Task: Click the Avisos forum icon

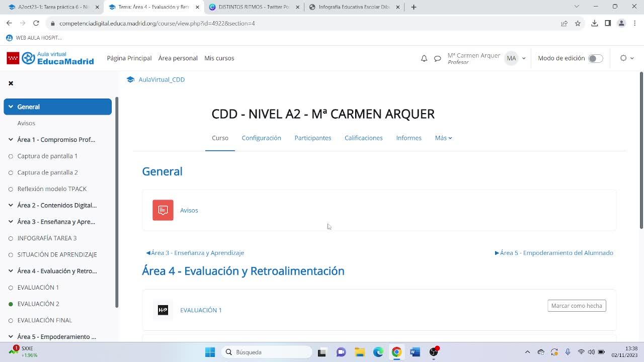Action: pos(163,210)
